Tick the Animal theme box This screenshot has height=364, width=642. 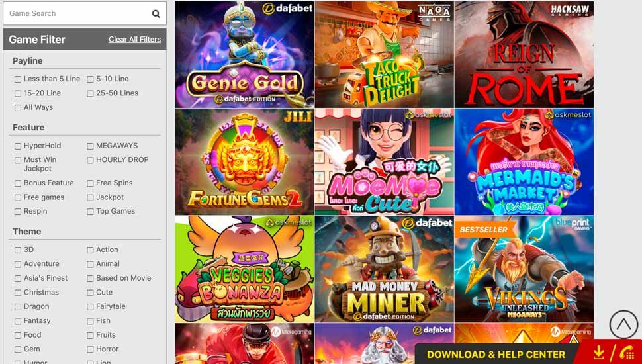90,265
